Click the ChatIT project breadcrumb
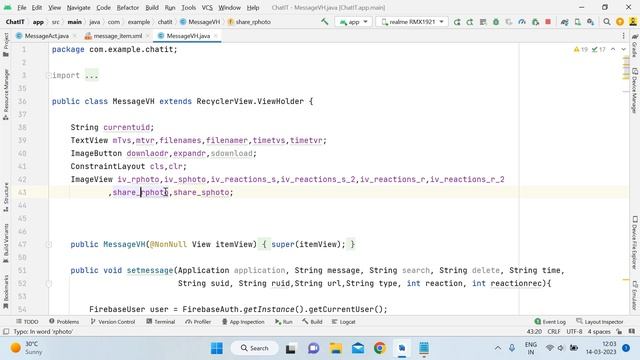The image size is (640, 360). (x=15, y=22)
